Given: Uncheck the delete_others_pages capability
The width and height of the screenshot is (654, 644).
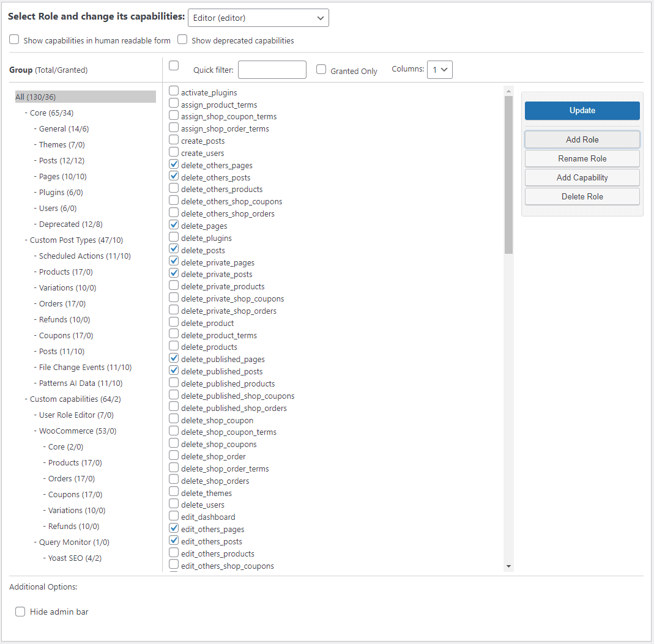Looking at the screenshot, I should [x=173, y=165].
